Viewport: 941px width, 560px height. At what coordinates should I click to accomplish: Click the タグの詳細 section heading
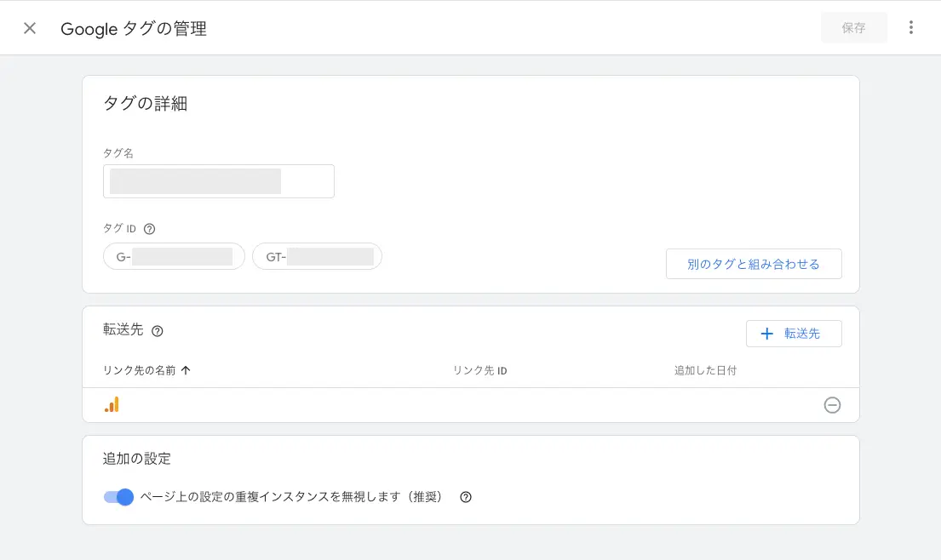click(145, 104)
